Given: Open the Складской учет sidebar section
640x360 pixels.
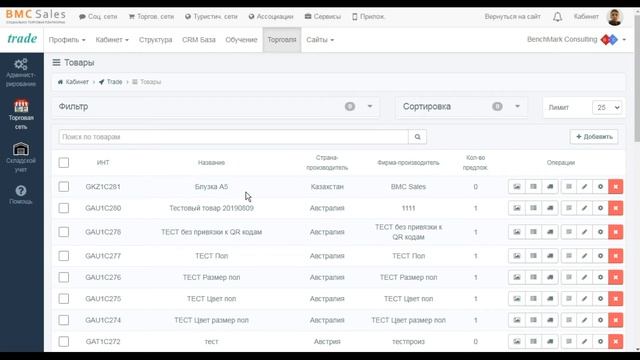Looking at the screenshot, I should [x=21, y=157].
